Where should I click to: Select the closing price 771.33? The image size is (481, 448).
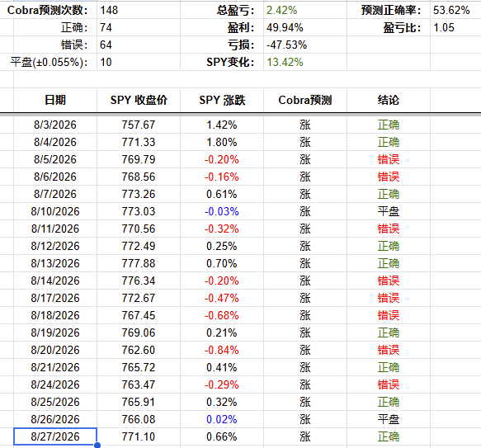139,142
